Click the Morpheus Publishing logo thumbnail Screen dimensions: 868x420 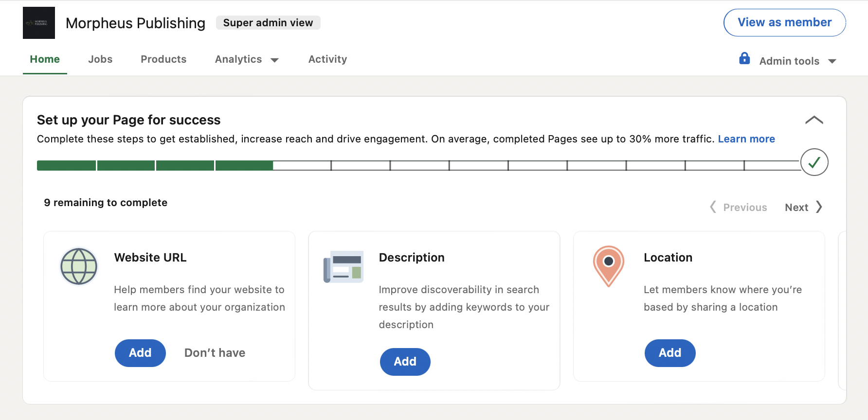point(39,23)
